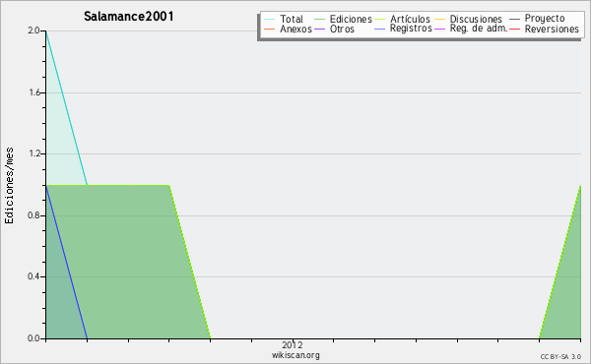Click the red Reversiones legend line swatch
591x364 pixels.
(x=514, y=29)
